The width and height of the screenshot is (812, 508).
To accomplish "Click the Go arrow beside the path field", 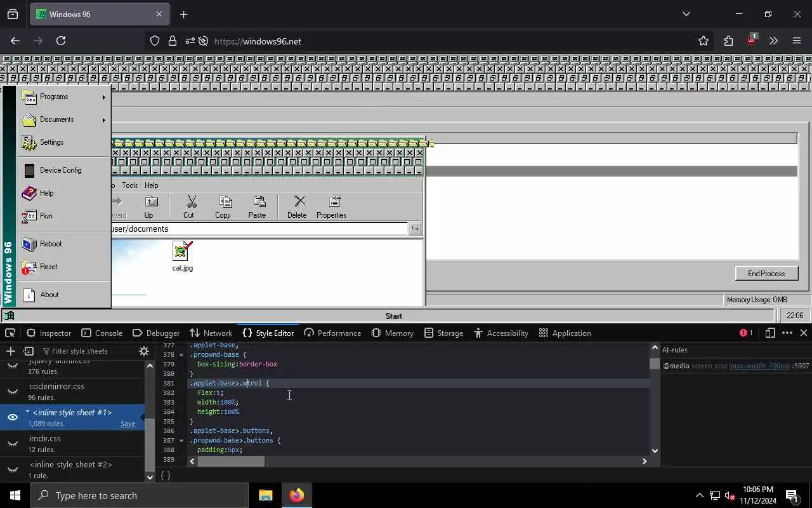I will click(415, 229).
